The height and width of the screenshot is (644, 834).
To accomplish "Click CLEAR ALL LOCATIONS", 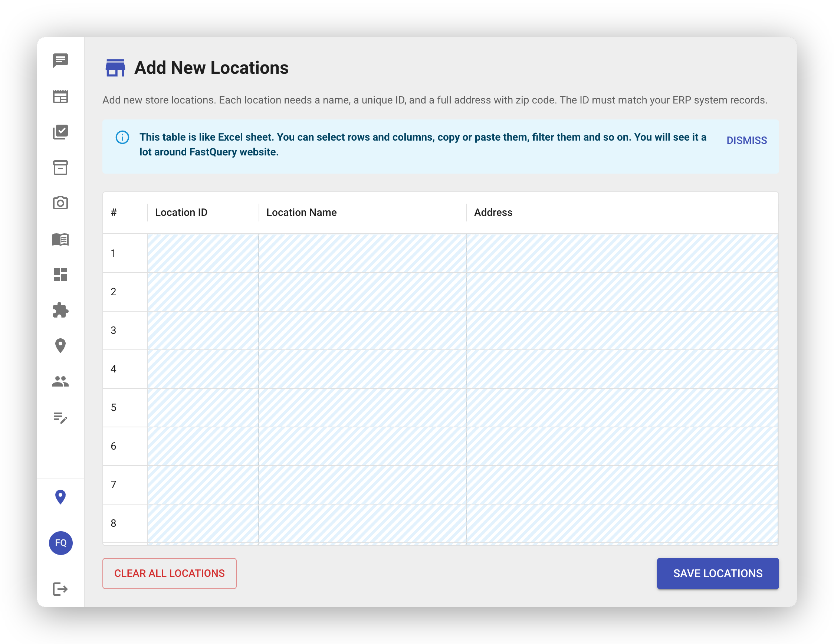I will (169, 573).
